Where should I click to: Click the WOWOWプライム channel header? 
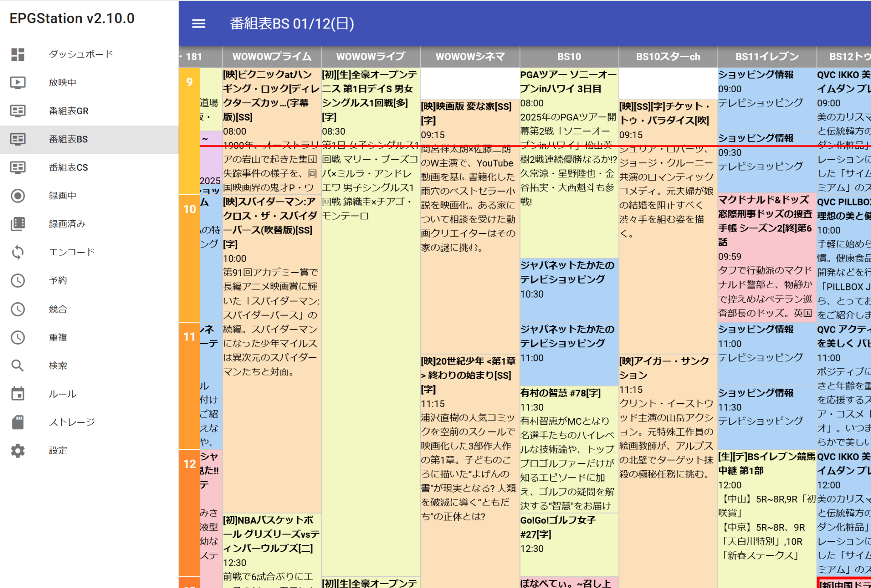coord(271,56)
